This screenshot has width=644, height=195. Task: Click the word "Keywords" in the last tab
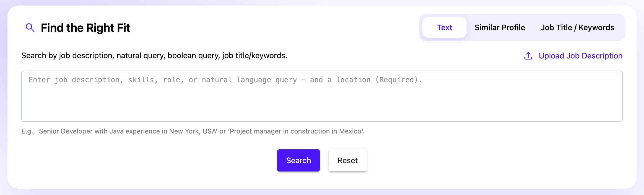[596, 27]
